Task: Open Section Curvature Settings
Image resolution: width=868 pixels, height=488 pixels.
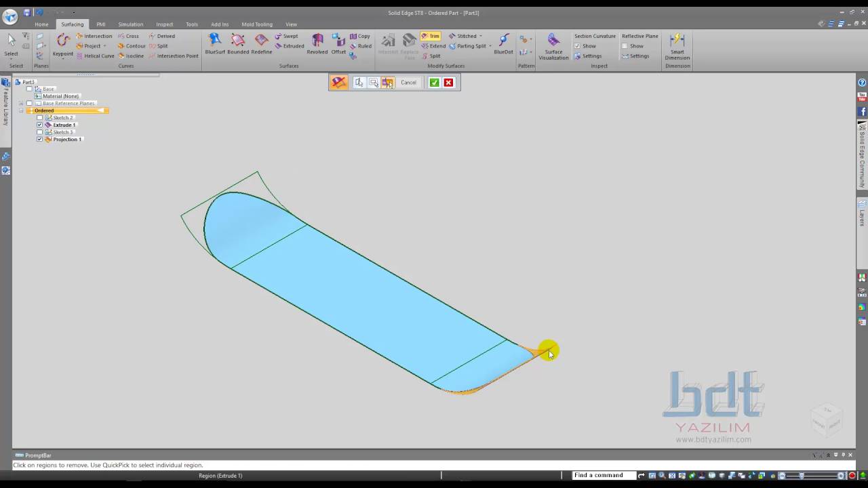Action: (x=587, y=56)
